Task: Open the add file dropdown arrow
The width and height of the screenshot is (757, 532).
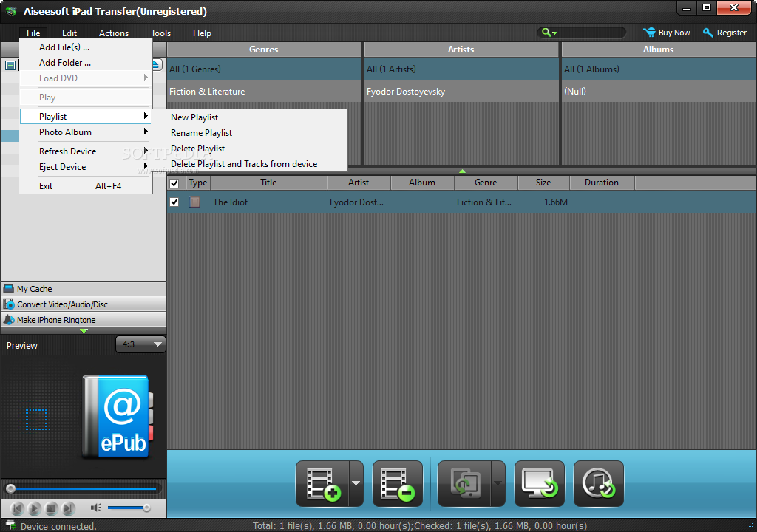Action: pos(356,484)
